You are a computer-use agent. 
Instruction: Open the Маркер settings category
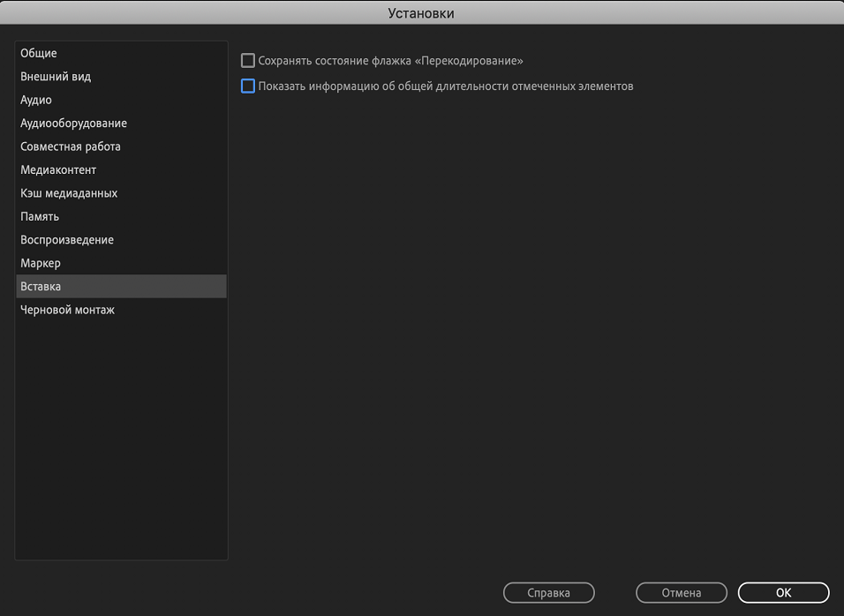point(41,263)
